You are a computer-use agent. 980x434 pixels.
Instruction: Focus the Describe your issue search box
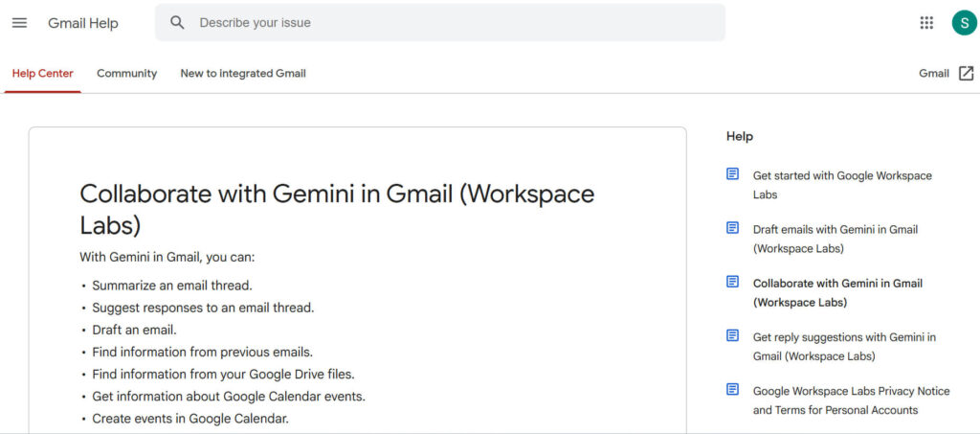click(440, 22)
